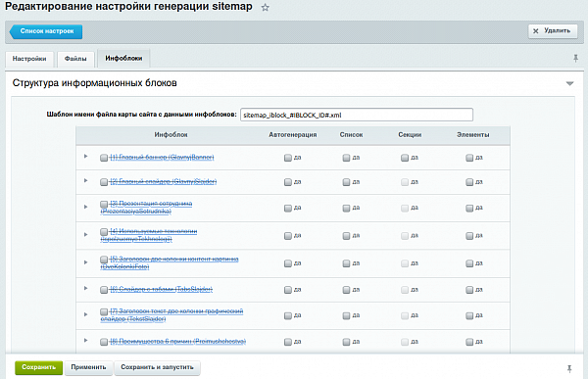The height and width of the screenshot is (379, 588).
Task: Add page to favorites with star icon
Action: [x=266, y=8]
